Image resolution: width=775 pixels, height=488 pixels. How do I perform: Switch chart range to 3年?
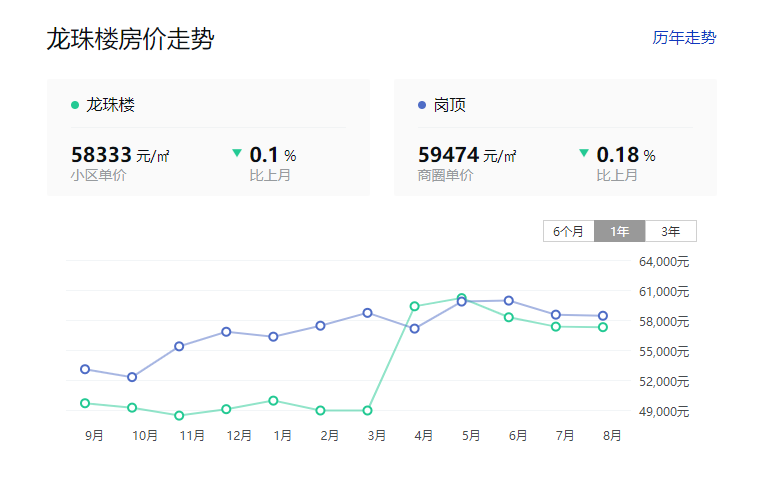pyautogui.click(x=671, y=231)
